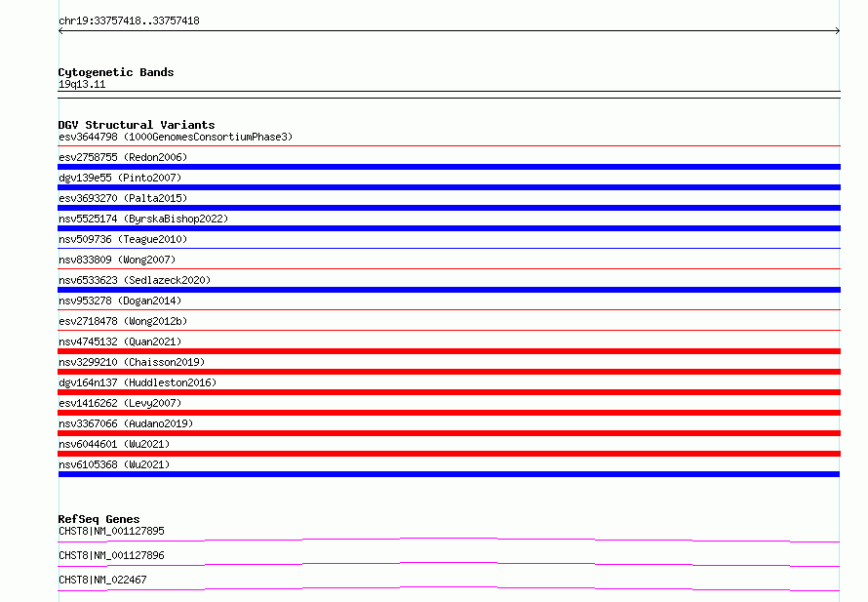The image size is (868, 602).
Task: Click the blue bar under esv2758755 (Redon2006)
Action: (449, 167)
